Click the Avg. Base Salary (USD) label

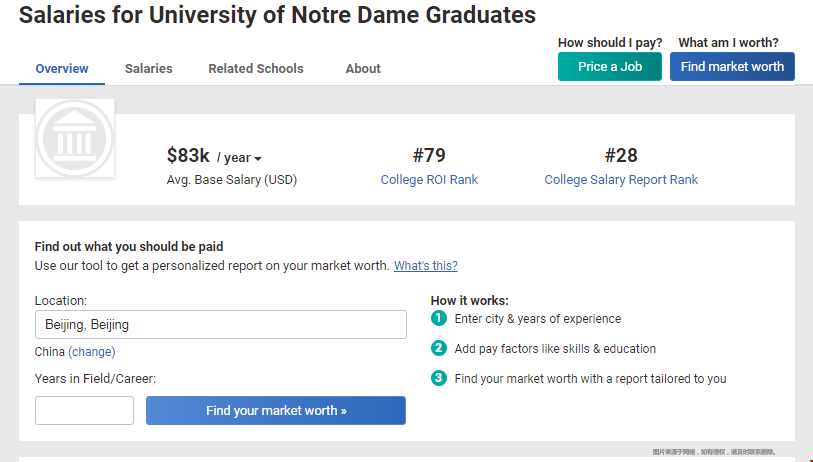[232, 180]
